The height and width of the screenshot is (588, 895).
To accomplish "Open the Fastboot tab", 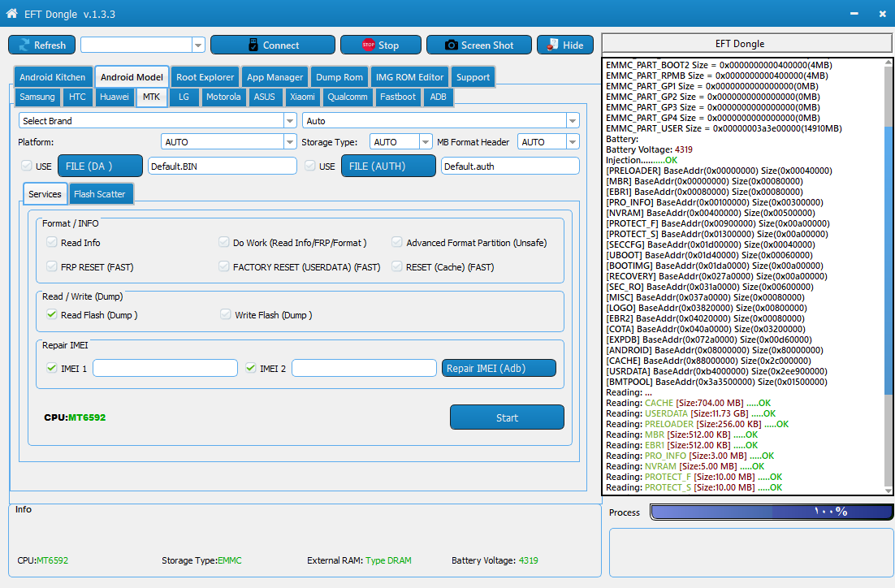I will tap(398, 97).
